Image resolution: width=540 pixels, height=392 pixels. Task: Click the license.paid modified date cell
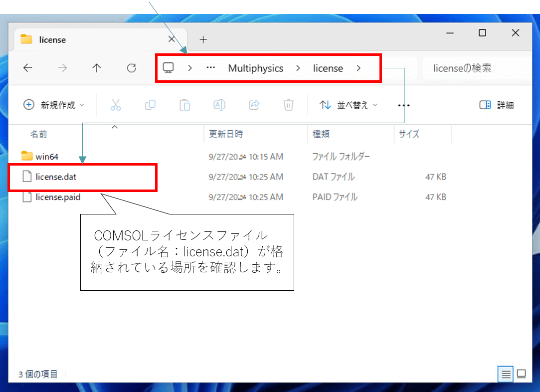point(246,197)
